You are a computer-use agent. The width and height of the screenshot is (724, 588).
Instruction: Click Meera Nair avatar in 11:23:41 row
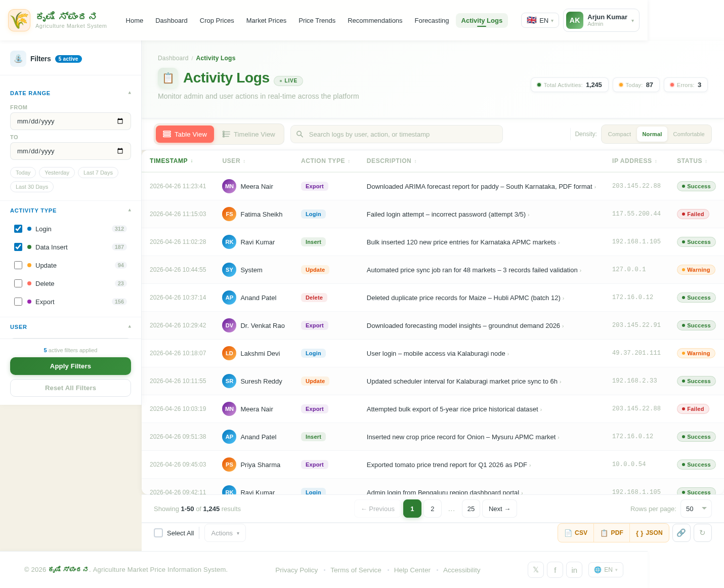pyautogui.click(x=229, y=186)
